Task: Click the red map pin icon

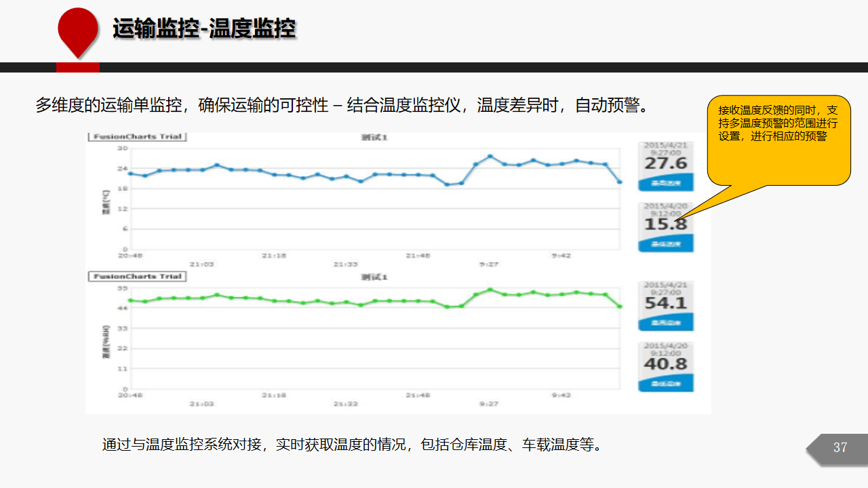Action: point(79,33)
